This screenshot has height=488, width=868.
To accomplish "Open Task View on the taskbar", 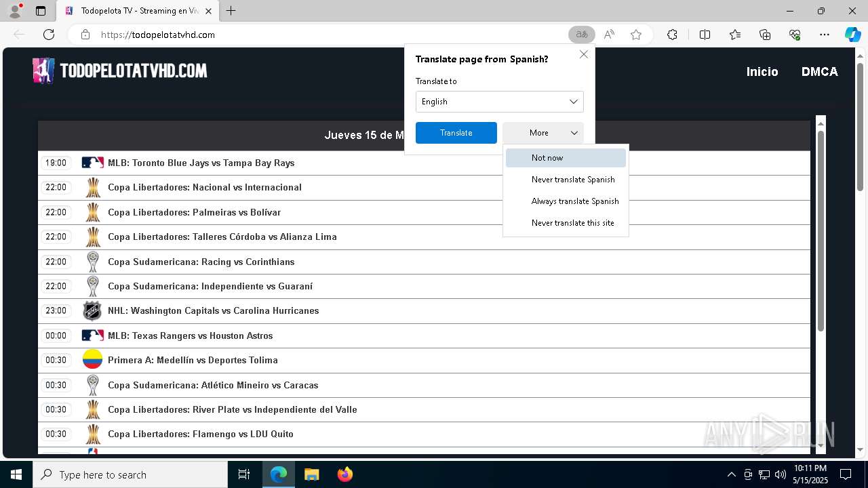I will 244,474.
